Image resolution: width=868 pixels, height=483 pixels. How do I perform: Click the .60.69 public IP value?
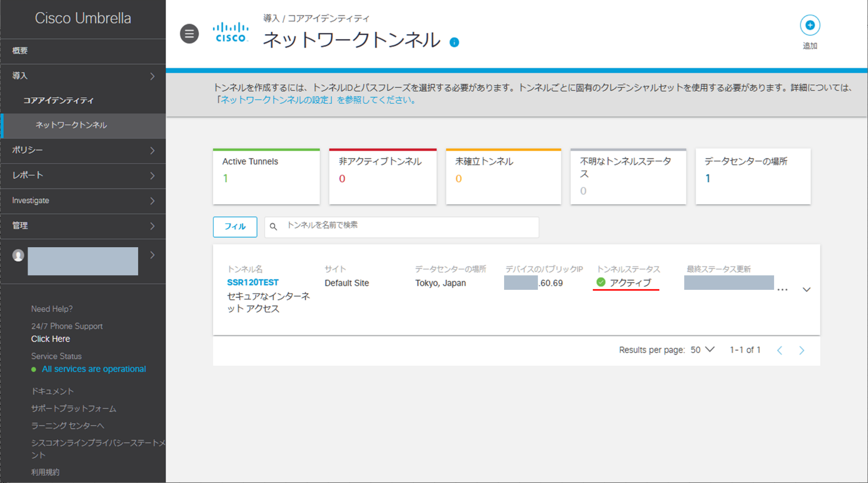coord(551,283)
